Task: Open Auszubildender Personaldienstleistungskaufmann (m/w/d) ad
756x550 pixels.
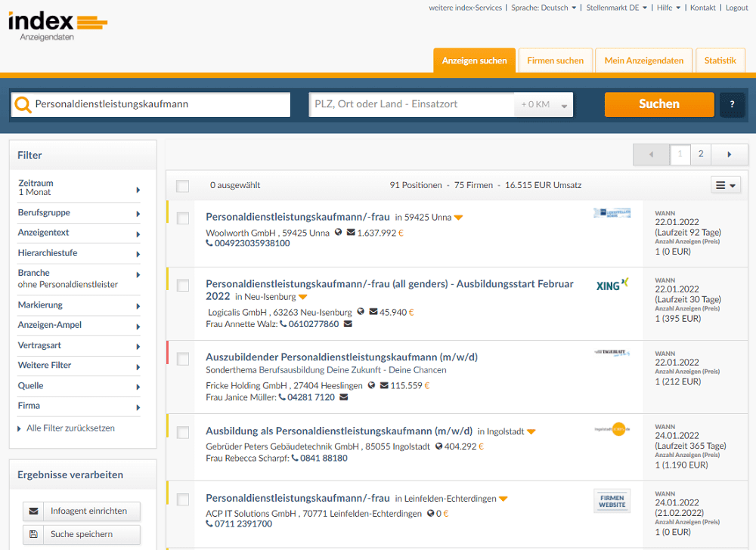Action: pos(342,357)
